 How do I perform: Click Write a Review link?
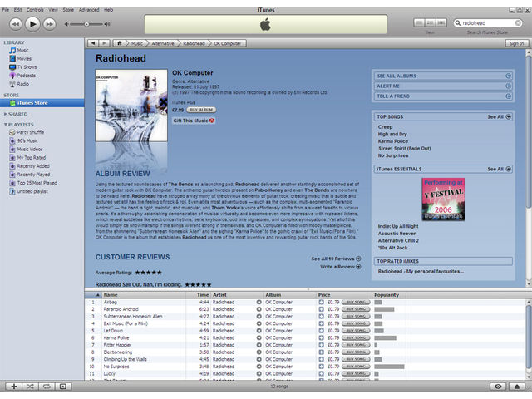[340, 267]
